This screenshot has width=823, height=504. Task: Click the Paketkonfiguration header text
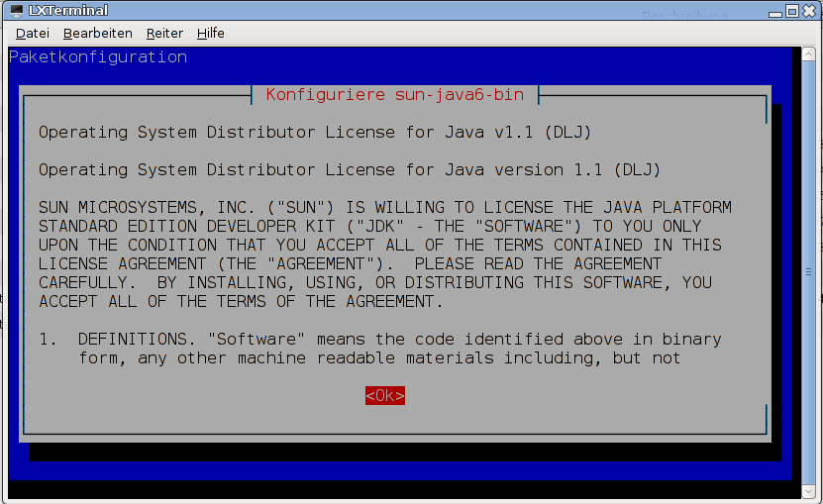[98, 57]
